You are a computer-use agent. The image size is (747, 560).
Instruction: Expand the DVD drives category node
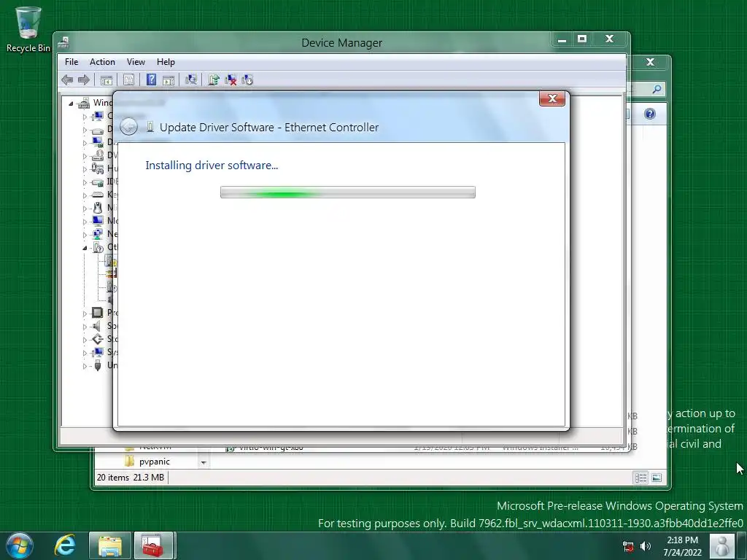click(x=85, y=156)
